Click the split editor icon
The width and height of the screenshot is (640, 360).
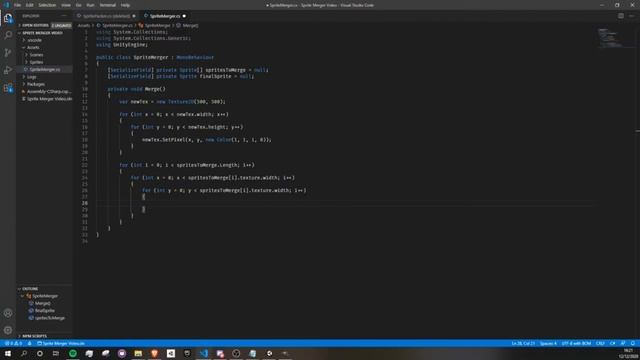pyautogui.click(x=620, y=16)
